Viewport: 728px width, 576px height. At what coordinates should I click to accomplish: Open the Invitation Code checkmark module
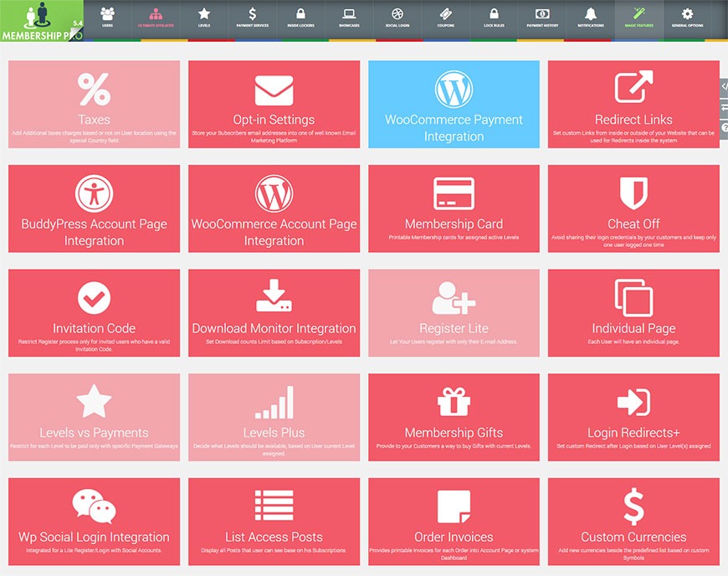coord(94,313)
